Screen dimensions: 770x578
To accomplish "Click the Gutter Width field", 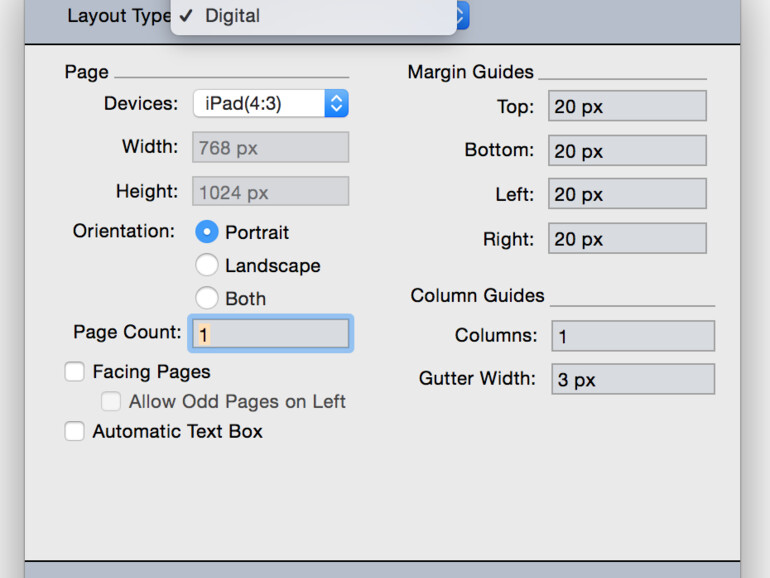I will coord(633,380).
